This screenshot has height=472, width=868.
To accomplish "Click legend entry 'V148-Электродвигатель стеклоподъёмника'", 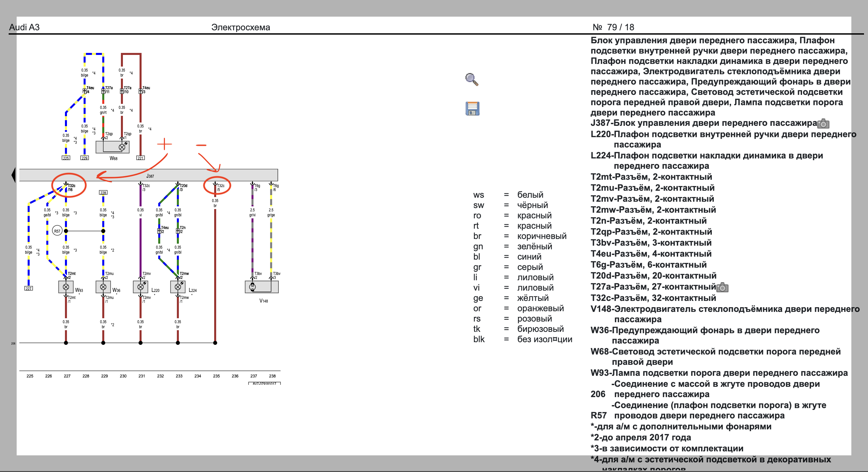I will pyautogui.click(x=725, y=314).
